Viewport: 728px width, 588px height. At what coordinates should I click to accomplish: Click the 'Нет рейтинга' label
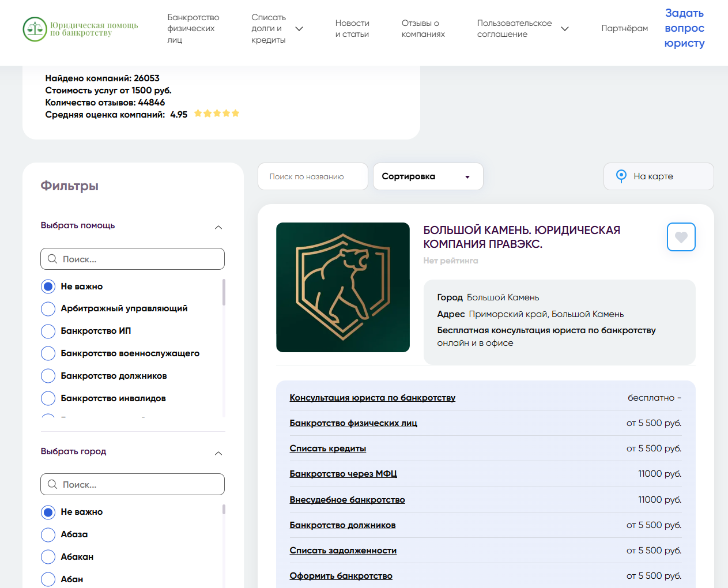451,261
